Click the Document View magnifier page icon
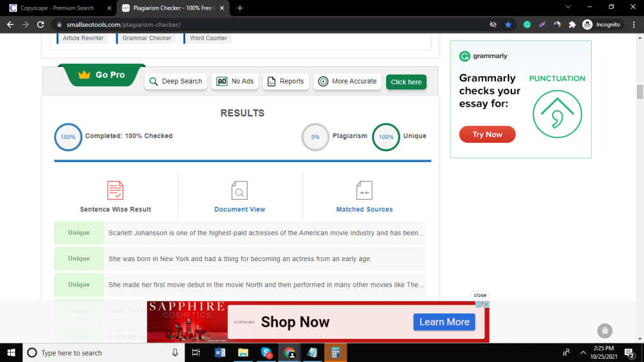This screenshot has height=362, width=644. (x=239, y=190)
